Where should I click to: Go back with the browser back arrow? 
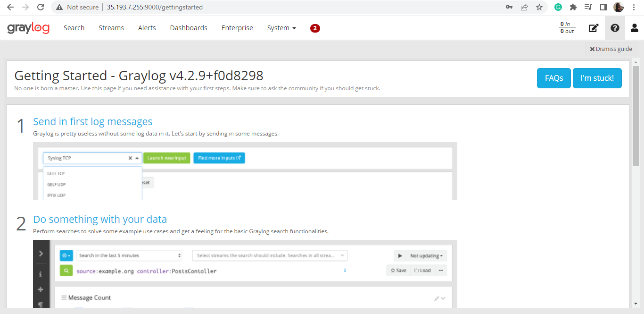tap(10, 7)
